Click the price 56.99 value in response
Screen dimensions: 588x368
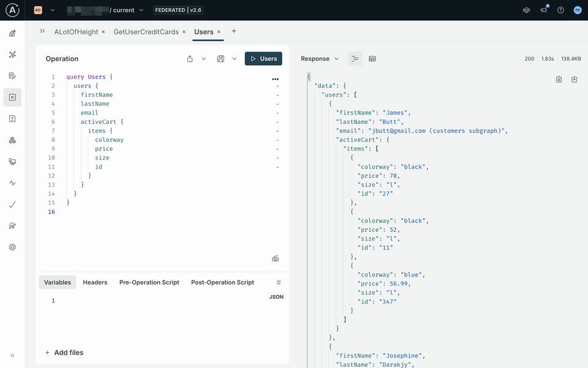click(x=398, y=283)
